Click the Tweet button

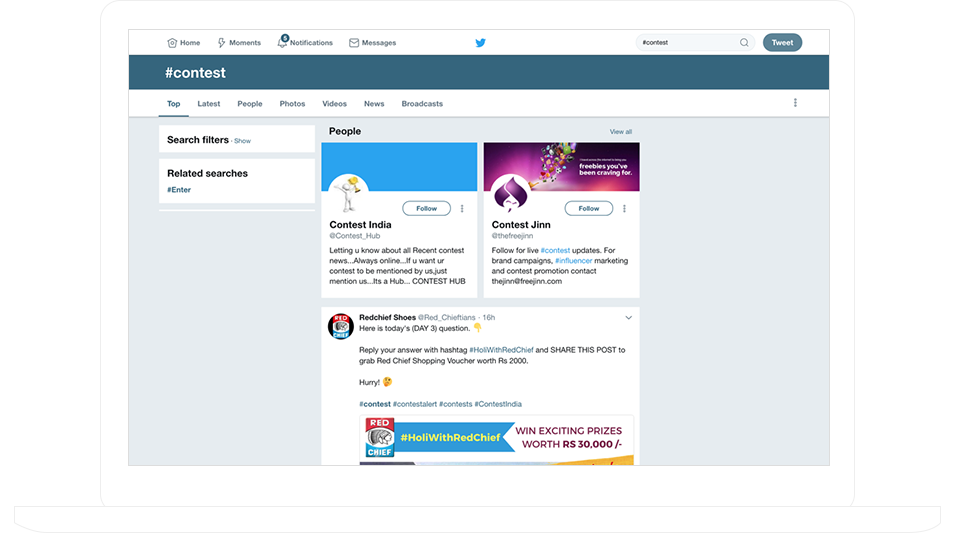point(783,43)
